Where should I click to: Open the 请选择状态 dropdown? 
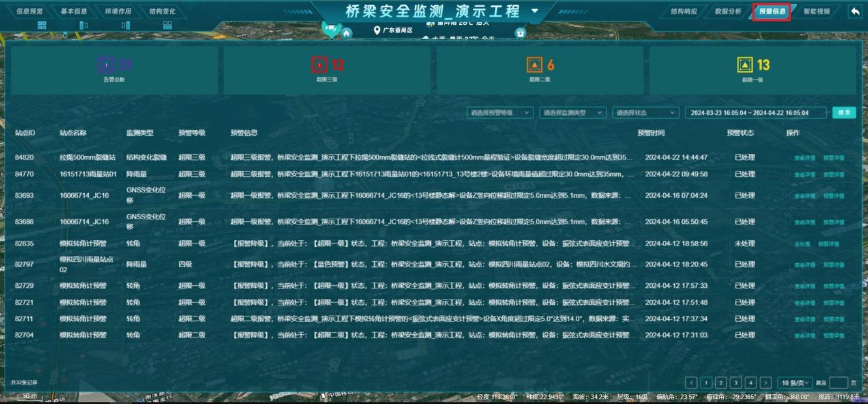pyautogui.click(x=645, y=113)
